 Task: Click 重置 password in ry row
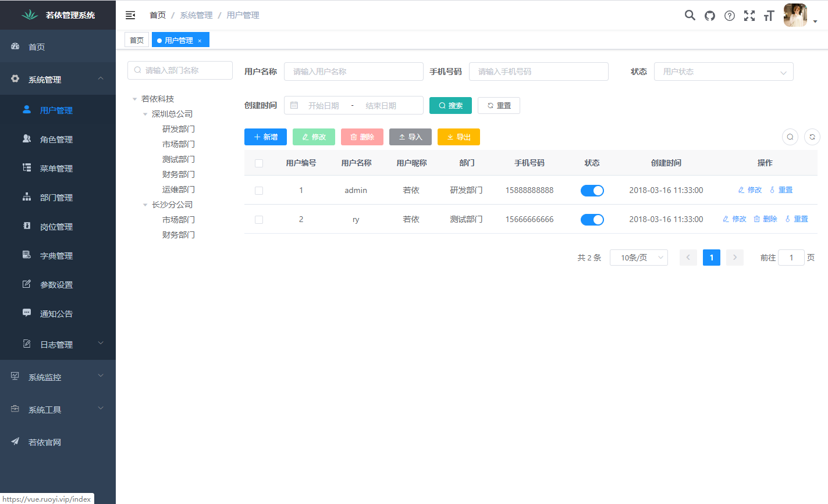click(x=797, y=219)
